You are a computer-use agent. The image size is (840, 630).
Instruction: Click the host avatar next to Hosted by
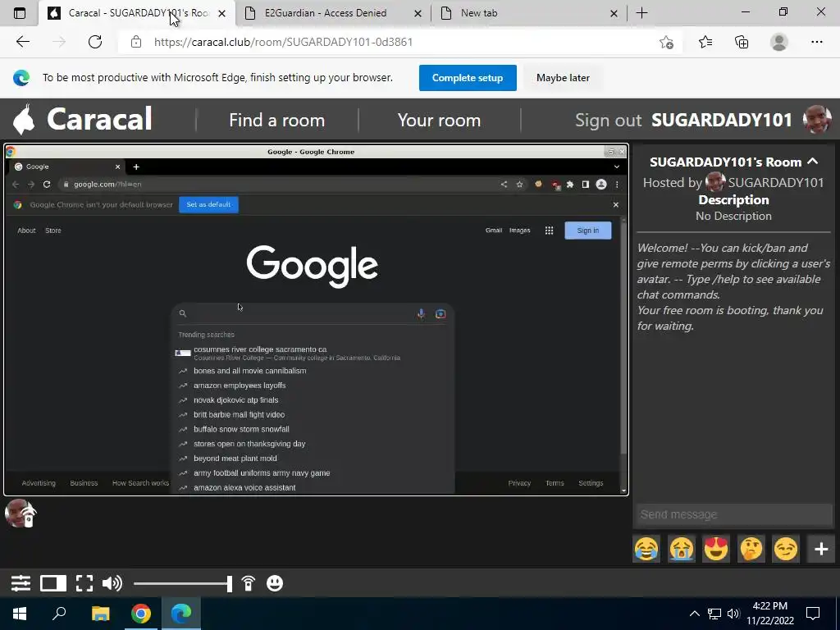pyautogui.click(x=715, y=182)
